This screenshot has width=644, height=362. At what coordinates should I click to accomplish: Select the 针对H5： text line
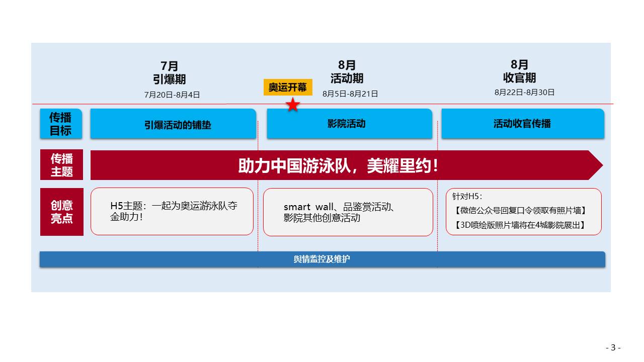pos(467,197)
